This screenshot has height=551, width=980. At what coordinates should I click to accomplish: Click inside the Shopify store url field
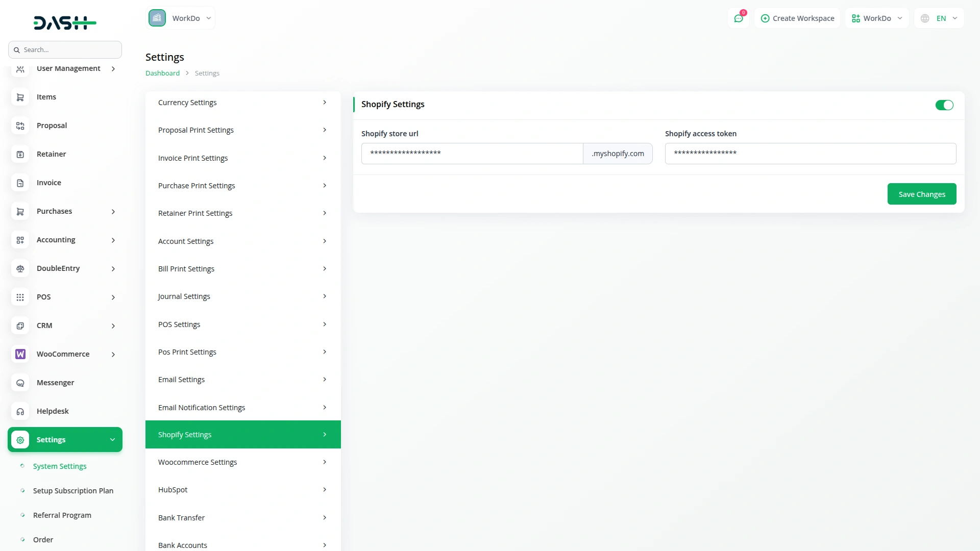(472, 153)
